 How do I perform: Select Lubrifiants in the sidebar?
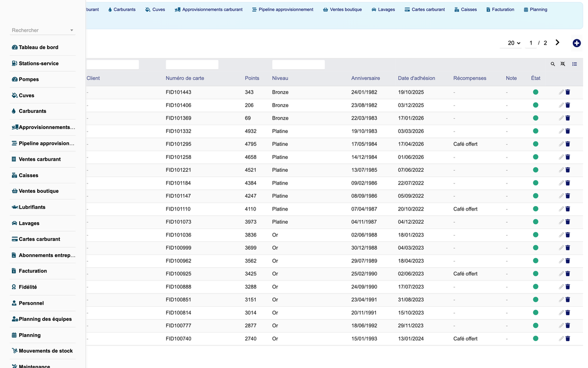[28, 207]
